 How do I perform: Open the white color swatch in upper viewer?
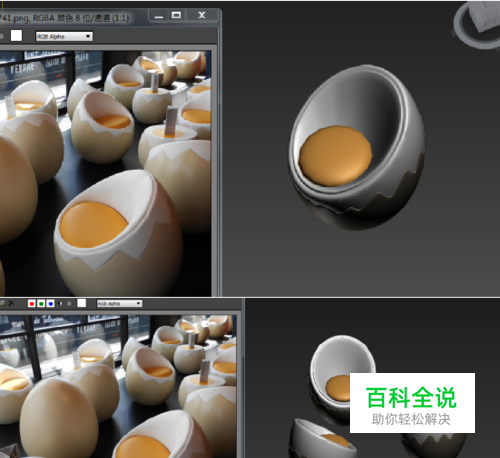(x=16, y=35)
